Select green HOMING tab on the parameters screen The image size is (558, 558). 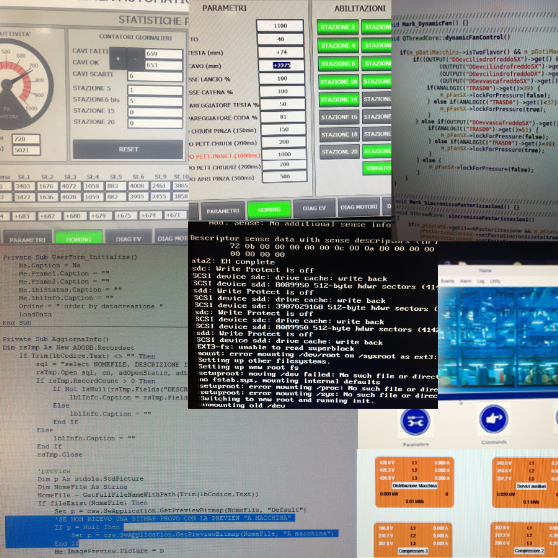[269, 210]
